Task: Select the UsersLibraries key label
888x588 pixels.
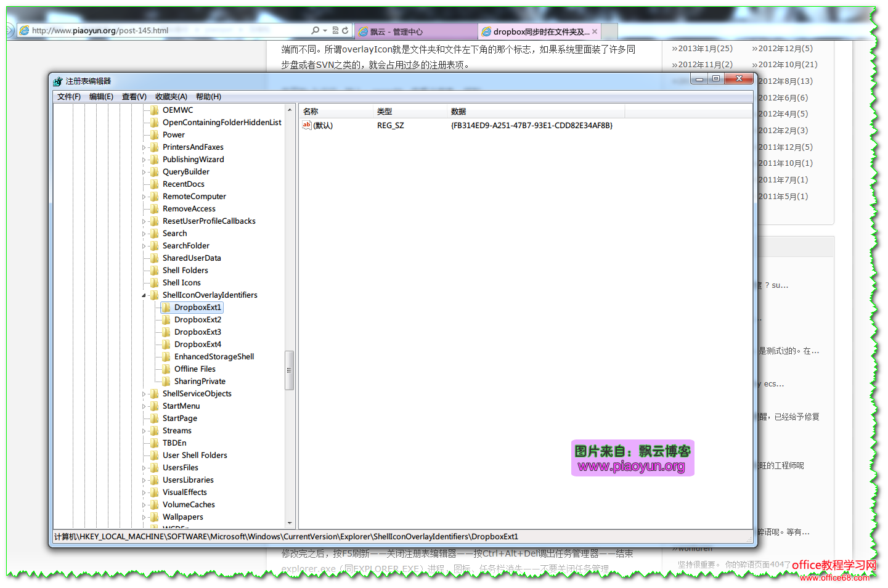Action: [188, 480]
